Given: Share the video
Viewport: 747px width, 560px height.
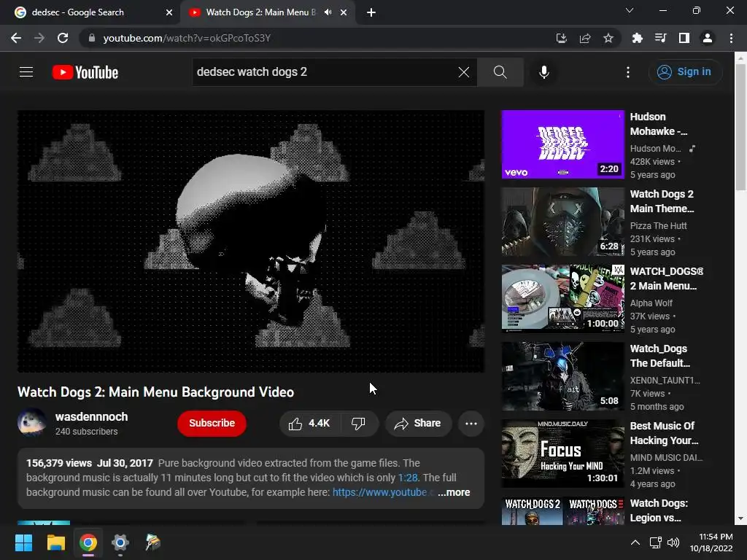Looking at the screenshot, I should pos(418,424).
